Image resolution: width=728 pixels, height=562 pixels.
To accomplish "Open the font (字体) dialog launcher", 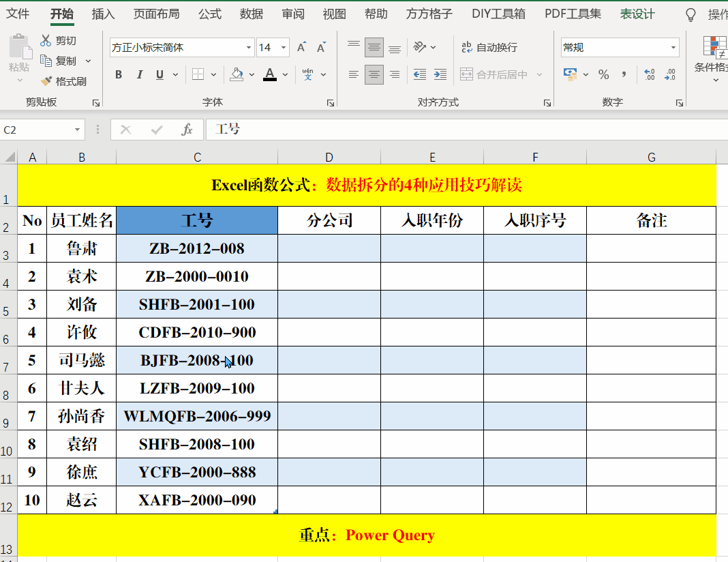I will [331, 103].
